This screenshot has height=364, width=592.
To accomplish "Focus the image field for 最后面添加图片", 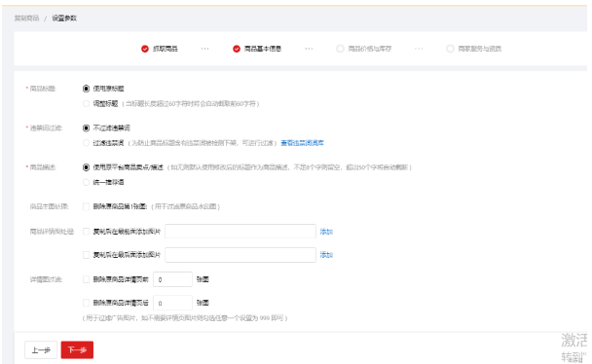I will click(x=240, y=255).
